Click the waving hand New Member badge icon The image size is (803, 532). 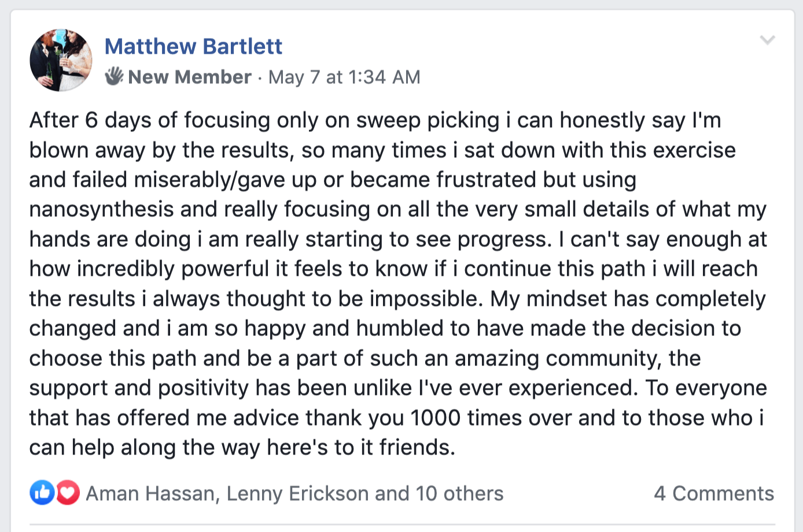pos(114,76)
